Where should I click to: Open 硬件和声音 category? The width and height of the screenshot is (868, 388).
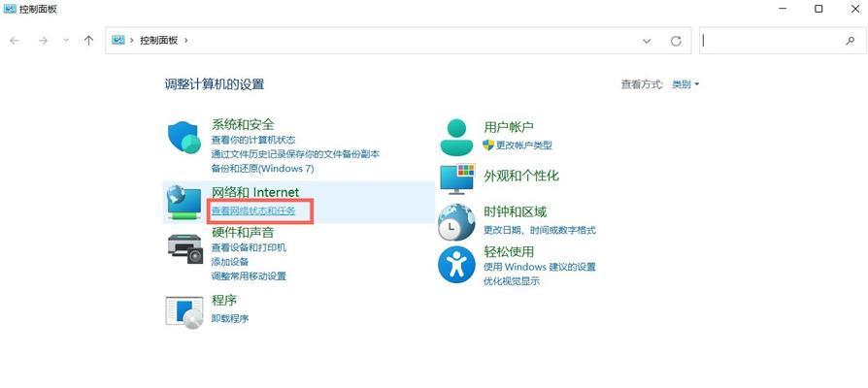click(243, 232)
